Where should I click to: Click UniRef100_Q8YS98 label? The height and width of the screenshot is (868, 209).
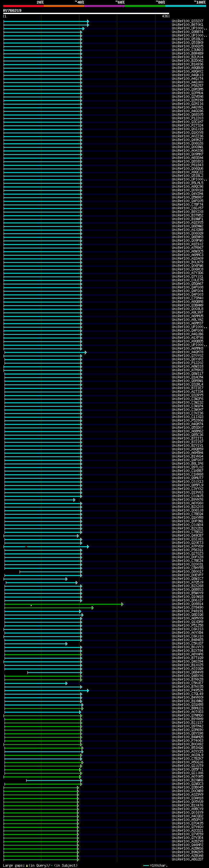click(187, 733)
